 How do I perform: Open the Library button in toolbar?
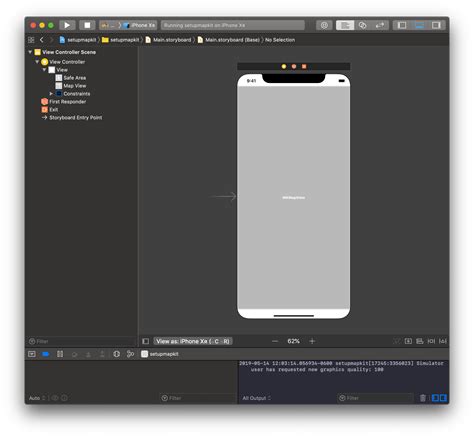(324, 25)
